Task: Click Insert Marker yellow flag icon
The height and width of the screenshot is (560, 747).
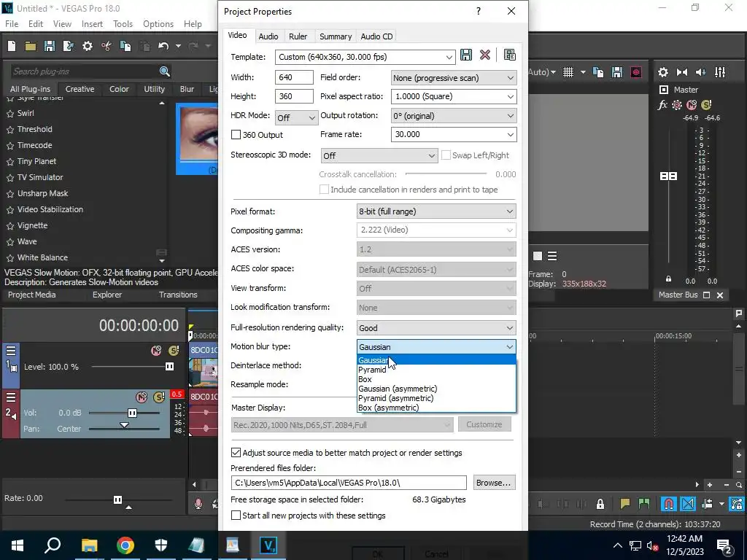Action: (x=625, y=503)
